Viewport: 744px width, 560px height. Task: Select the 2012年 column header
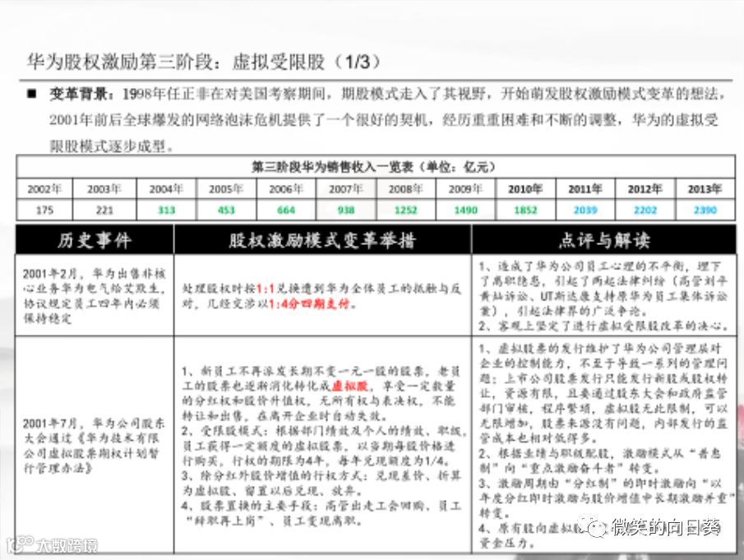click(x=645, y=189)
